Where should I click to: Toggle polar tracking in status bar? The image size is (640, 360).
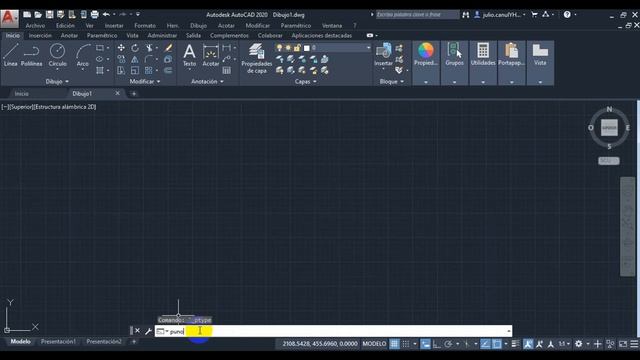(448, 344)
